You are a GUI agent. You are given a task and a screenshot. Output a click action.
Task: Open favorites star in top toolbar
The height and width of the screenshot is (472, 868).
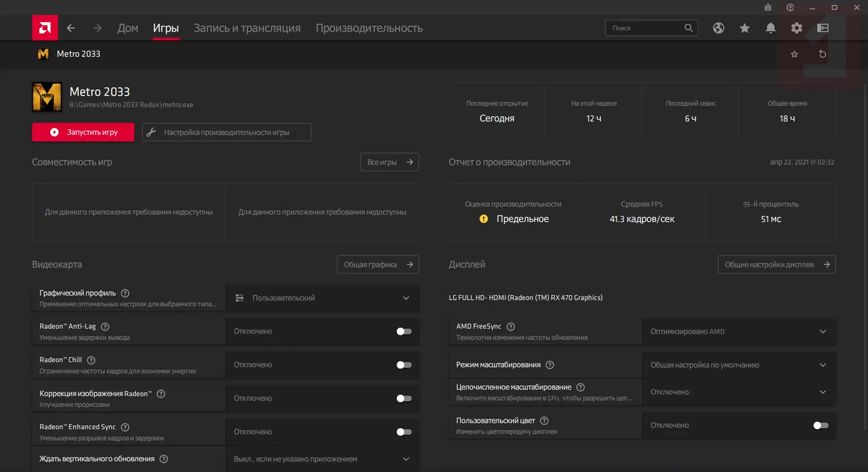(x=745, y=28)
